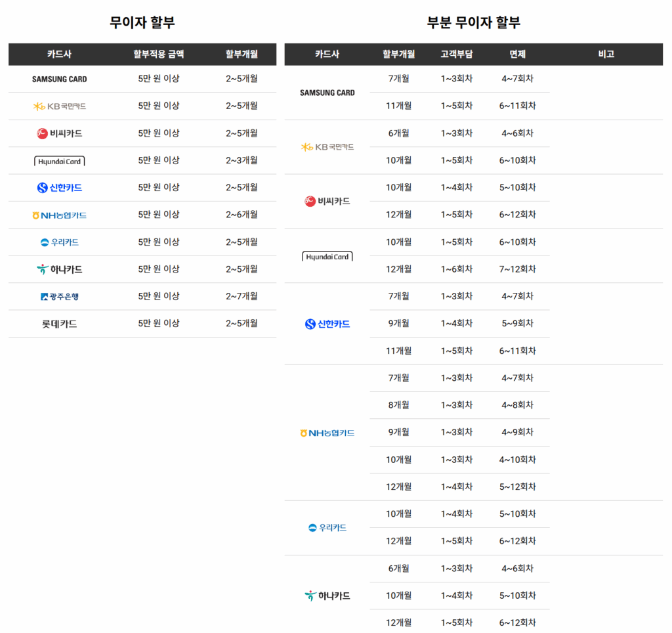
Task: Select the Hyundai Card logo in the 부분 무이자 할부 table
Action: (327, 256)
